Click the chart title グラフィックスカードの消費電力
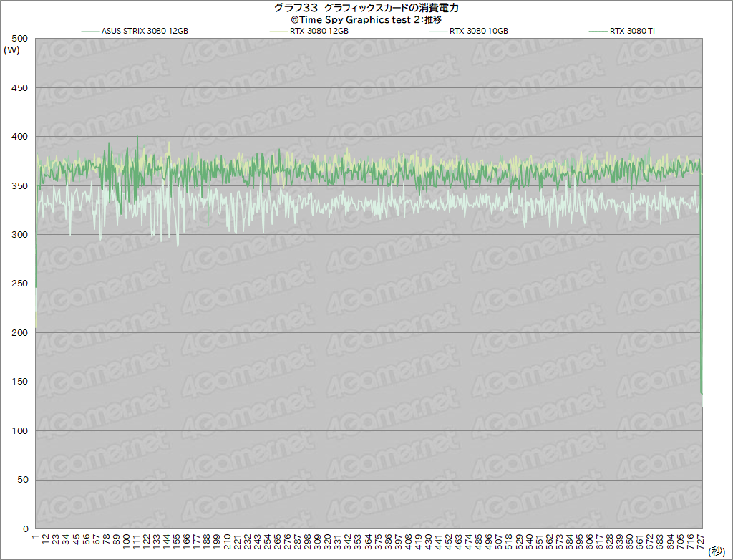The image size is (733, 560). pyautogui.click(x=391, y=8)
